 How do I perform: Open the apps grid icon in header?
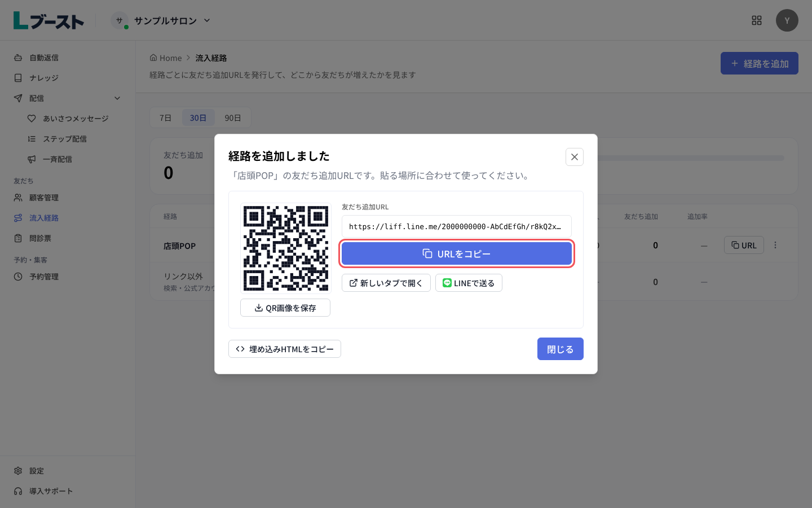[x=757, y=20]
